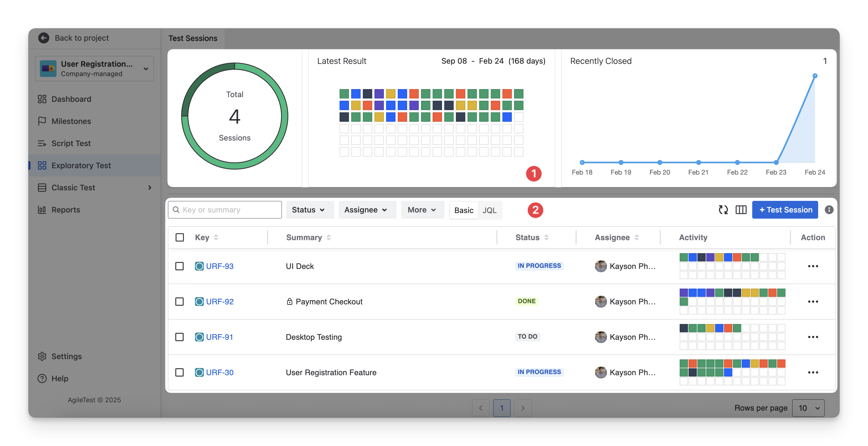Click the + Test Session button
868x446 pixels.
pyautogui.click(x=785, y=210)
